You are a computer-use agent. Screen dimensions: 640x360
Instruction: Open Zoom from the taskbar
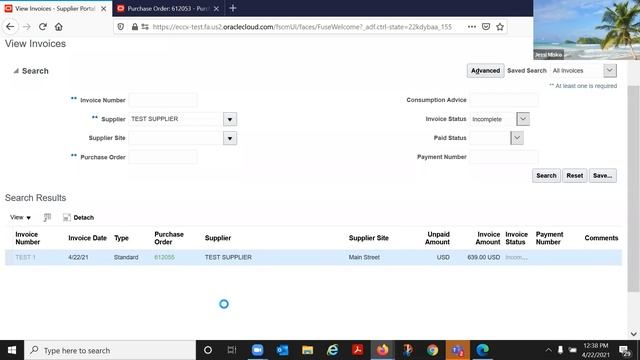pyautogui.click(x=258, y=350)
